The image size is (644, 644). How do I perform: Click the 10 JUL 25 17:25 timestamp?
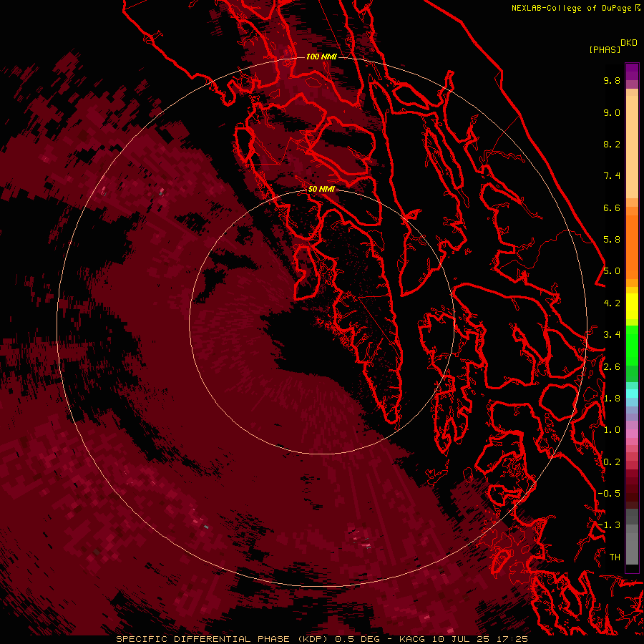pyautogui.click(x=479, y=639)
